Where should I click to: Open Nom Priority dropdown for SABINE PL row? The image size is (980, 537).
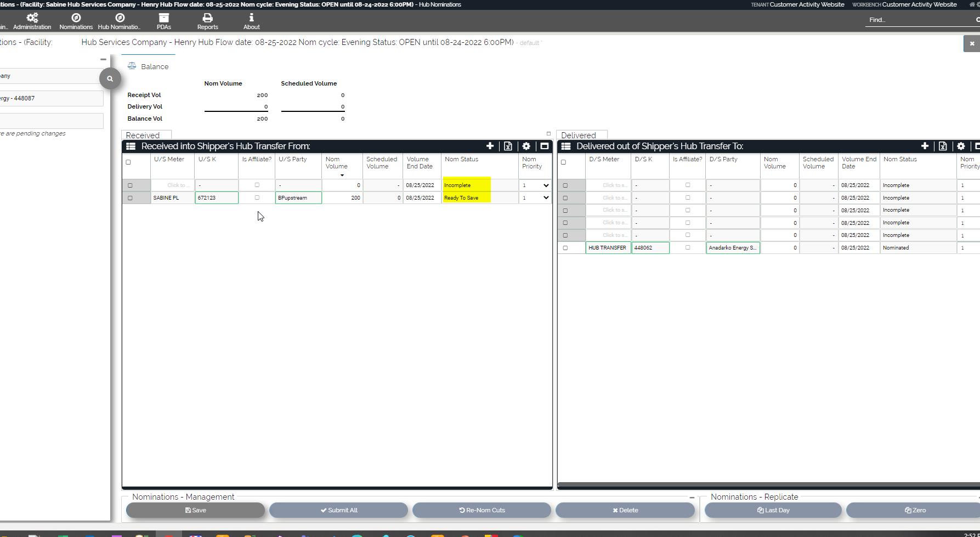535,198
